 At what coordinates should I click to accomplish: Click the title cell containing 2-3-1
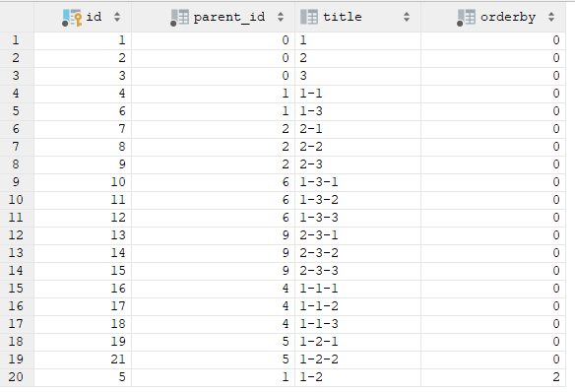(x=358, y=235)
